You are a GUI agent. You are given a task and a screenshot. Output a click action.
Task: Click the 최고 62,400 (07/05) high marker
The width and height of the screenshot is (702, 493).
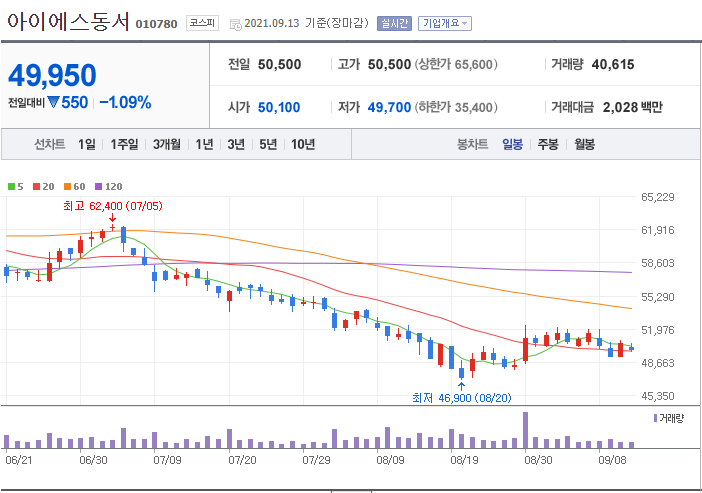point(113,206)
